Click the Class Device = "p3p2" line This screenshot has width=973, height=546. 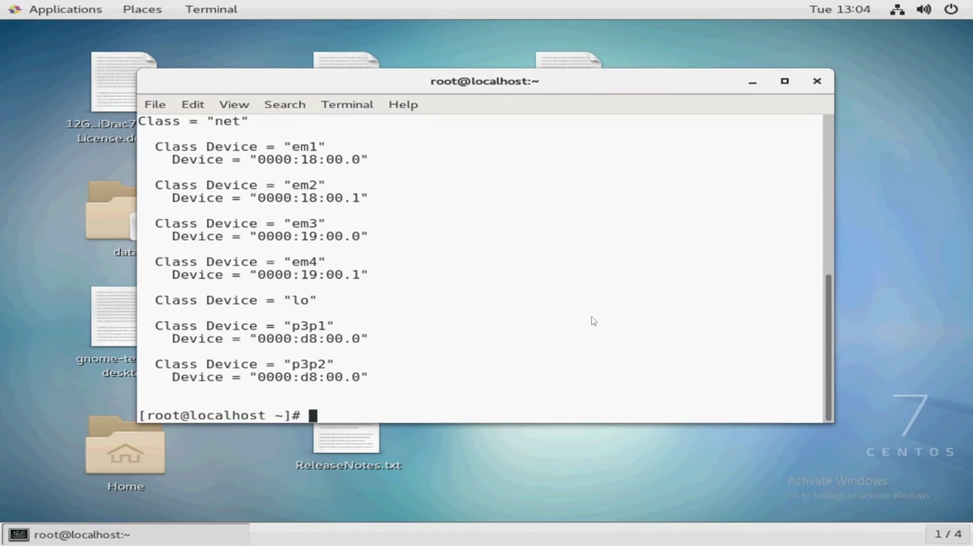(x=244, y=364)
